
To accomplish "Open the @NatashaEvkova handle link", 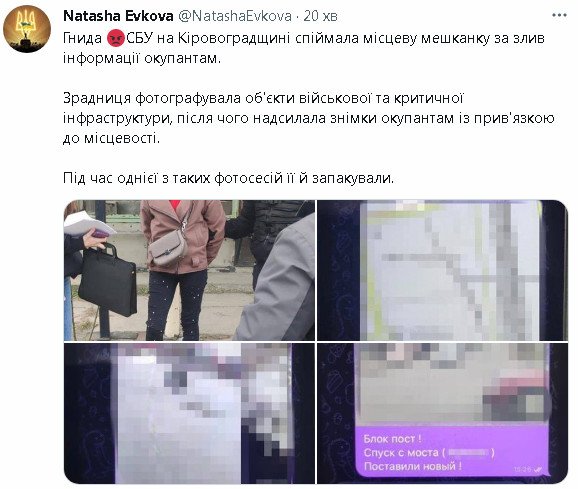I will pyautogui.click(x=235, y=16).
